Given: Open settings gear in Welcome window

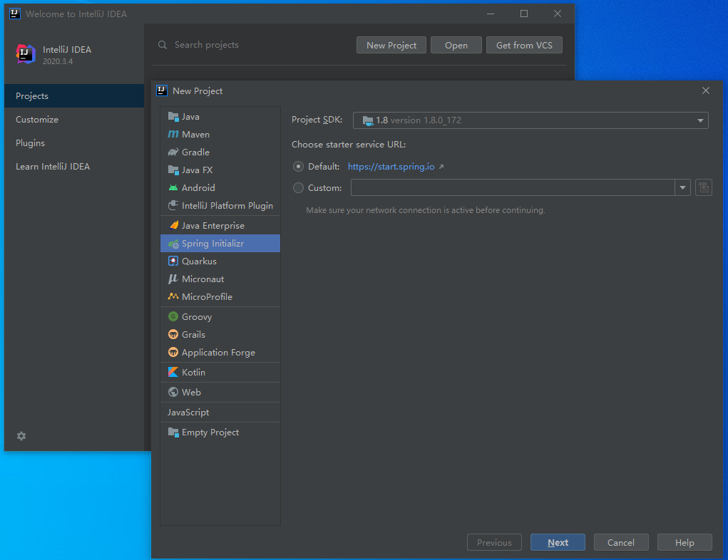Looking at the screenshot, I should pyautogui.click(x=21, y=436).
